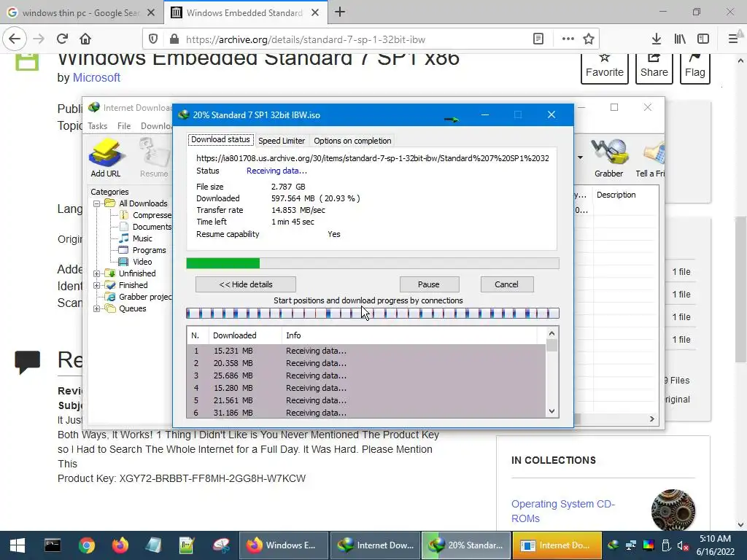This screenshot has height=560, width=747.
Task: Pause the download
Action: coord(429,285)
